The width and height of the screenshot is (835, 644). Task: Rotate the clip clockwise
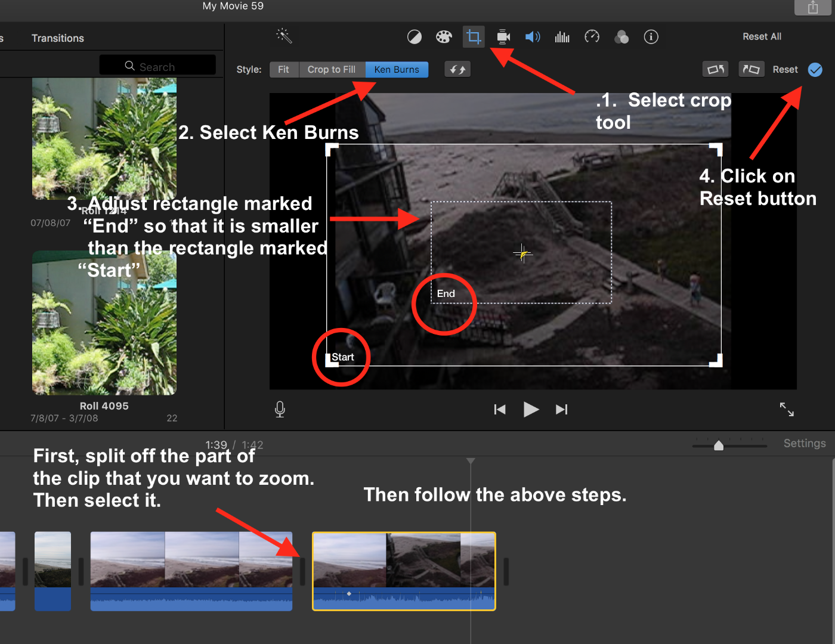pyautogui.click(x=751, y=69)
